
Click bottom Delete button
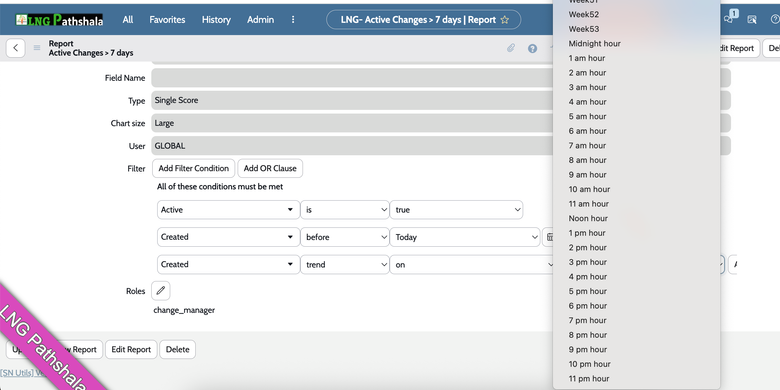pos(178,350)
